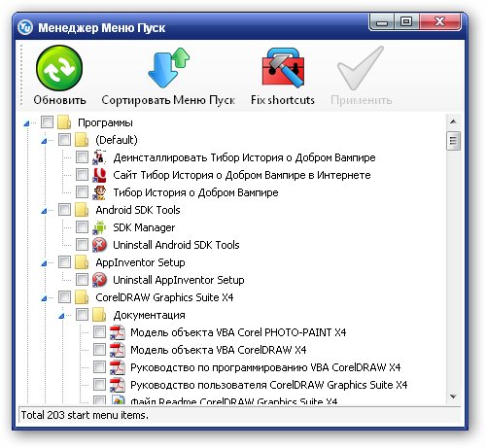
Task: Tick checkbox for Модель объекта VBA Corel PHOTO-PAINT X4
Action: 99,332
